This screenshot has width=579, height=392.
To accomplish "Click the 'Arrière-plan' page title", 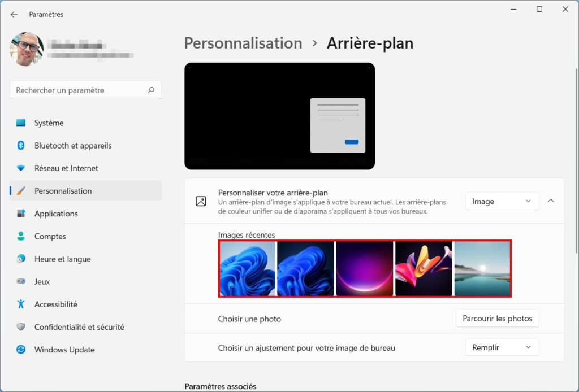I will (370, 43).
